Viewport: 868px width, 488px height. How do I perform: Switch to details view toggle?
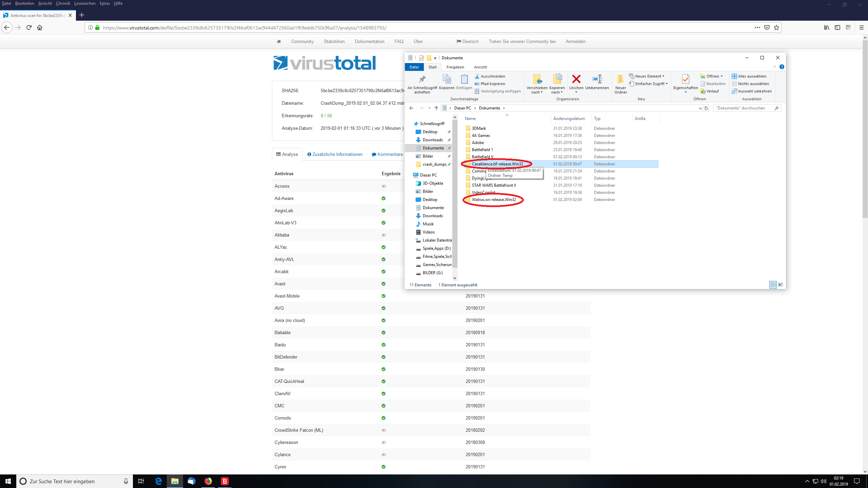pyautogui.click(x=773, y=285)
